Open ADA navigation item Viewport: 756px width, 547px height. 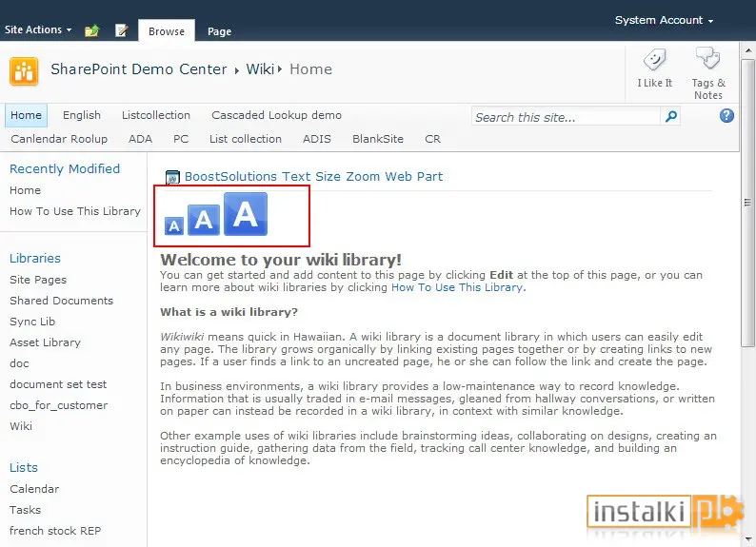(x=140, y=139)
